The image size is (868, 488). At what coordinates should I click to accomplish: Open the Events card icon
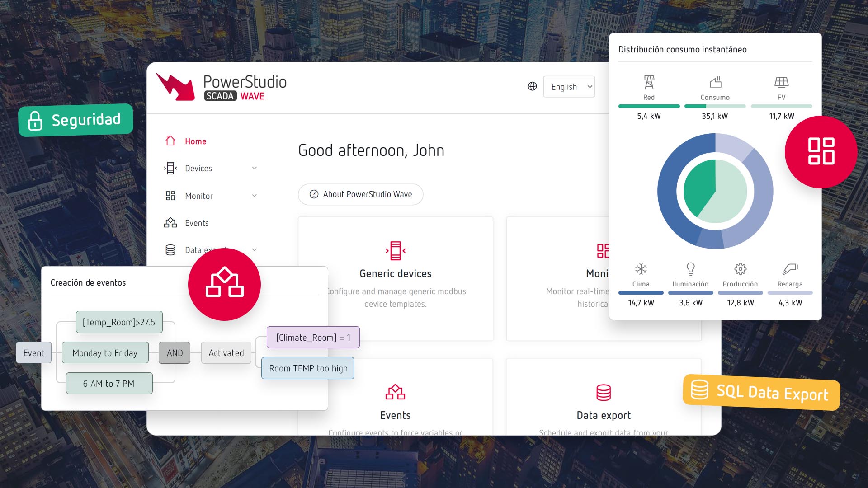(395, 392)
